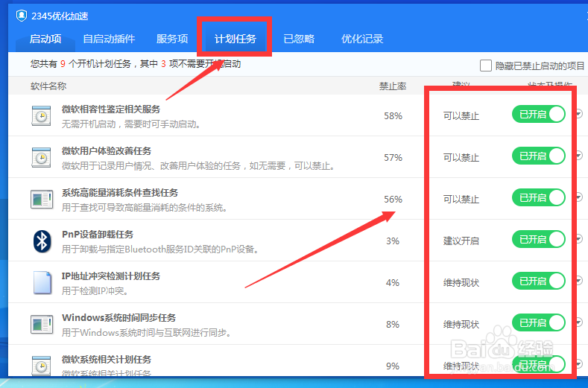Click the 3% disable rate value
Viewport: 588px width, 388px height.
[393, 241]
